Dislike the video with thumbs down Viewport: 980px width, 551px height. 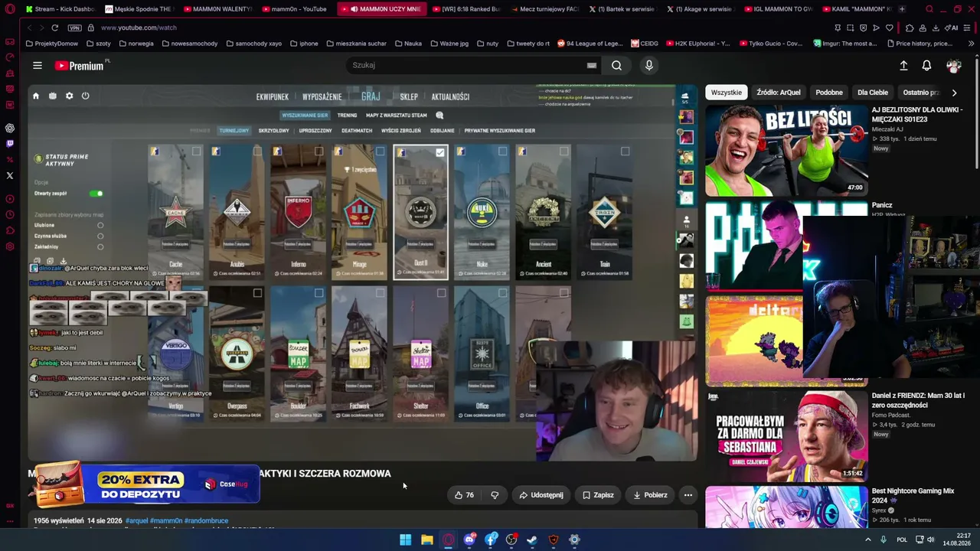point(495,495)
